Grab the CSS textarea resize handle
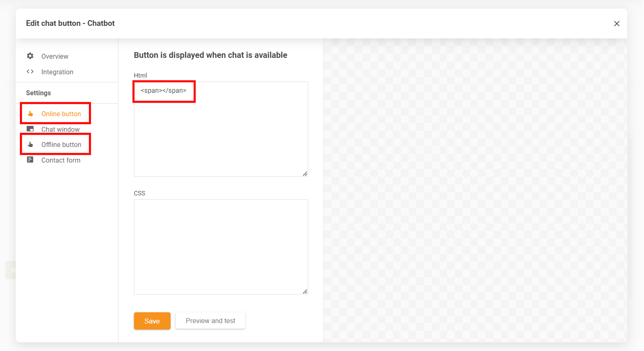 [x=305, y=292]
